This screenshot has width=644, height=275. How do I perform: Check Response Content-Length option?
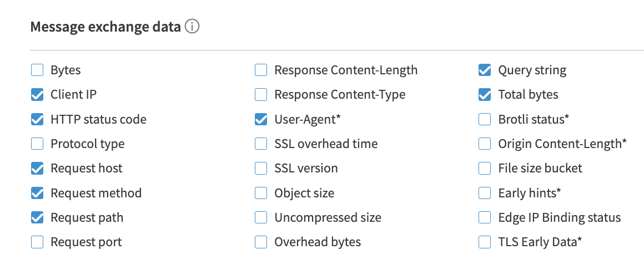(261, 70)
